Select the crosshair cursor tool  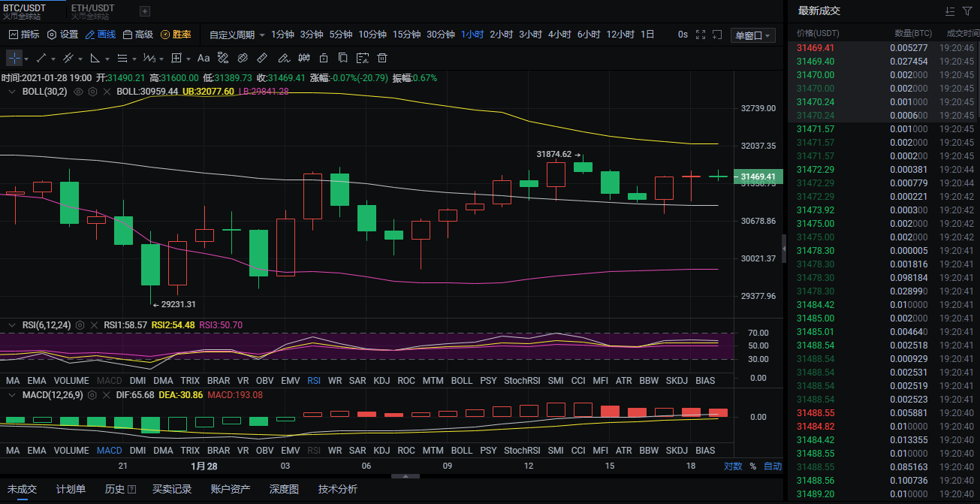pos(14,58)
